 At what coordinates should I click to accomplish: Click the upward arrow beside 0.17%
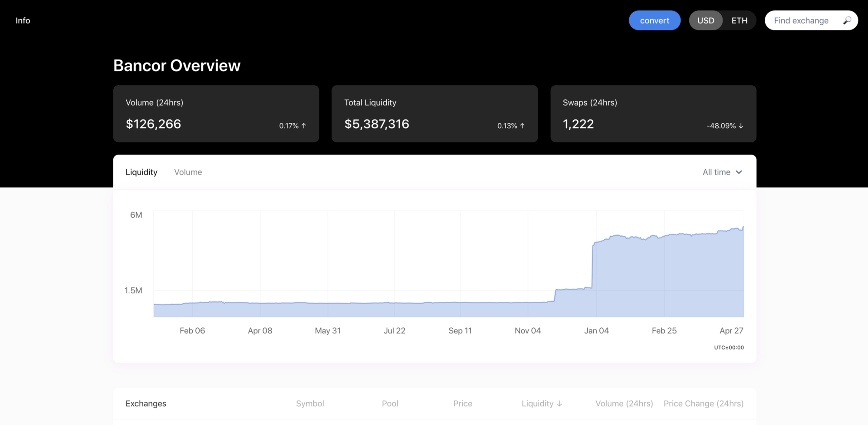pos(304,126)
